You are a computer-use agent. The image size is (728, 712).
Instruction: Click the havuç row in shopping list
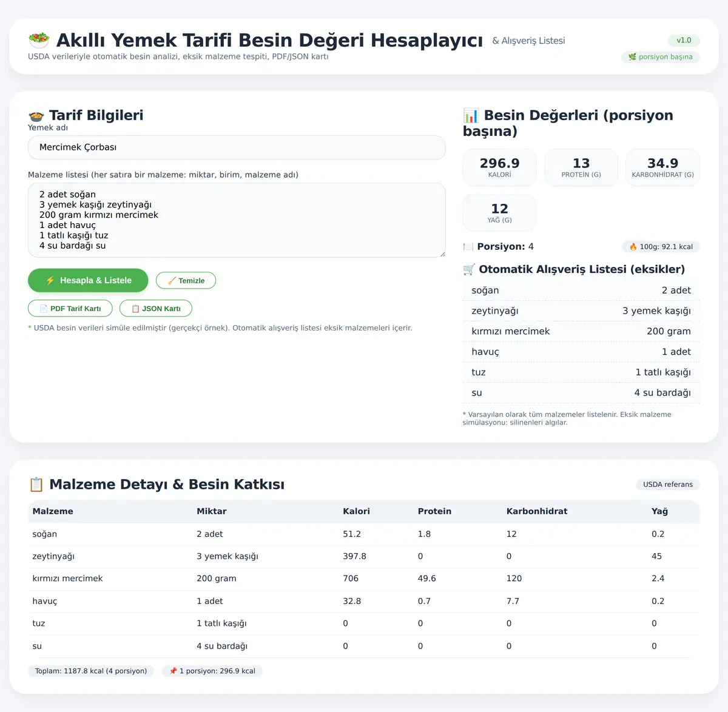click(581, 352)
